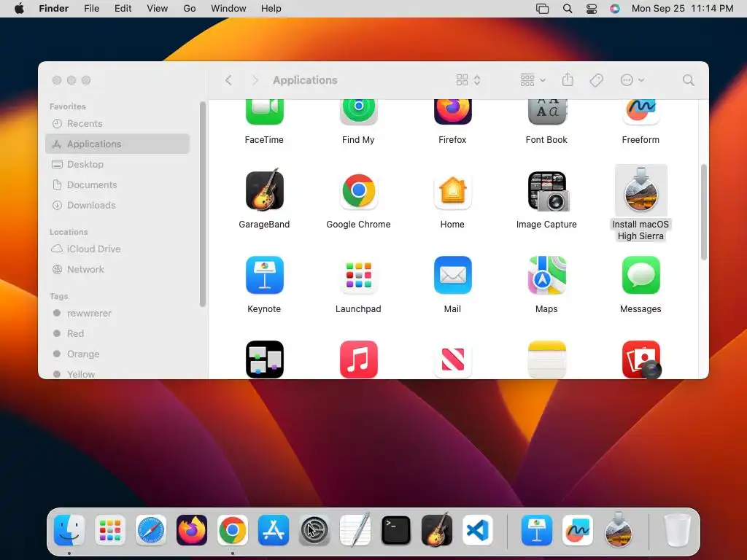The height and width of the screenshot is (560, 747).
Task: Select the Photo Booth app icon
Action: click(641, 359)
